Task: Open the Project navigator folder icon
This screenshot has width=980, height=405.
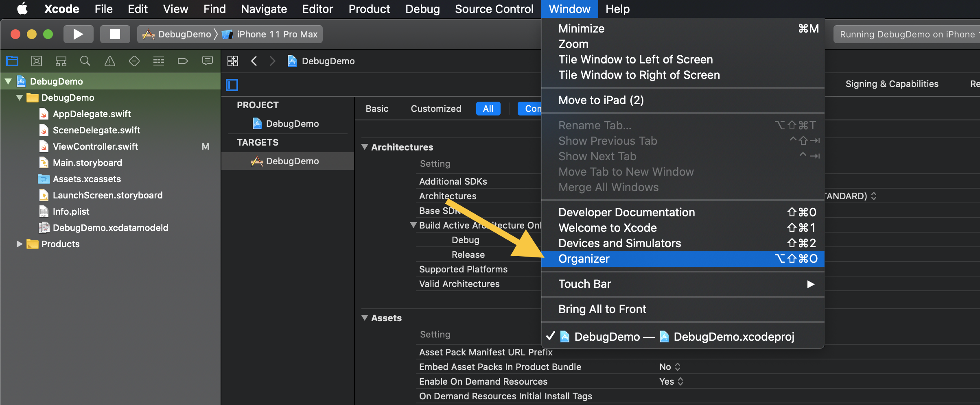Action: [12, 61]
